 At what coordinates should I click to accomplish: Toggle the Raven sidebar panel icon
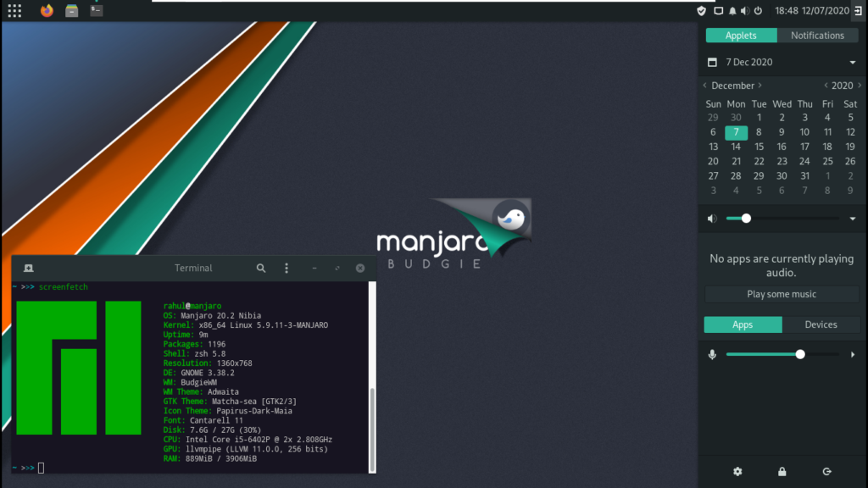(858, 10)
